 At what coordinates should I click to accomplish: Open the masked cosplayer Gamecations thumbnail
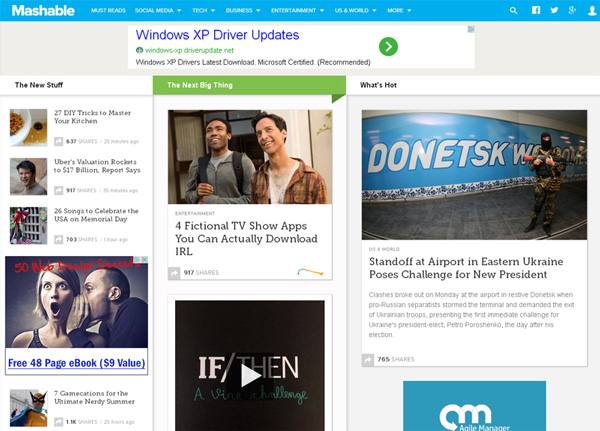click(28, 408)
